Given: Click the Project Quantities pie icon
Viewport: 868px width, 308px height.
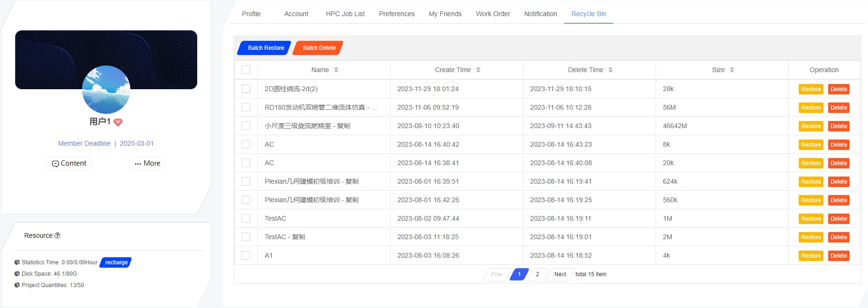Looking at the screenshot, I should point(17,285).
